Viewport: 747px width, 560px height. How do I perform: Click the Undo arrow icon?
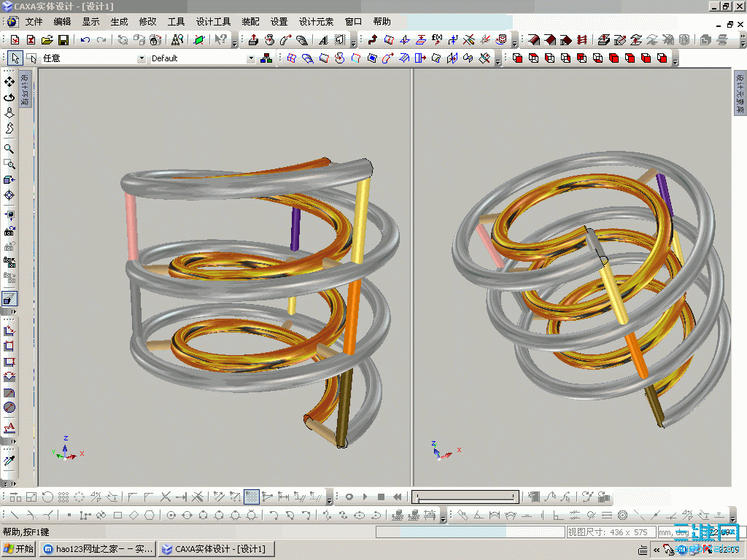pos(85,40)
